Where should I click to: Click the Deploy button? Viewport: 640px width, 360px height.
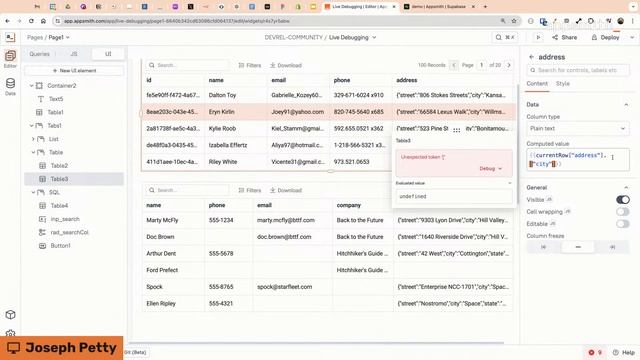pyautogui.click(x=606, y=38)
